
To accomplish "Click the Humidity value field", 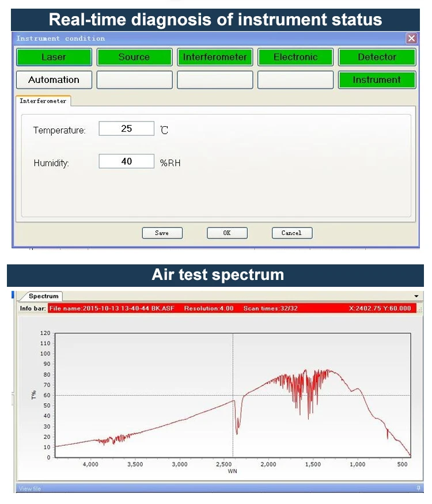I will coord(126,161).
